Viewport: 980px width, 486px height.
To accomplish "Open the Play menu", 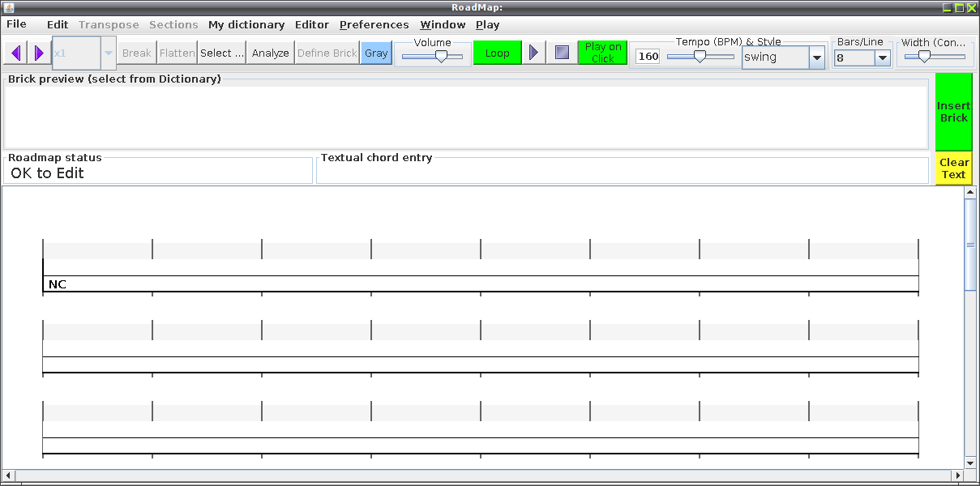I will pos(488,24).
